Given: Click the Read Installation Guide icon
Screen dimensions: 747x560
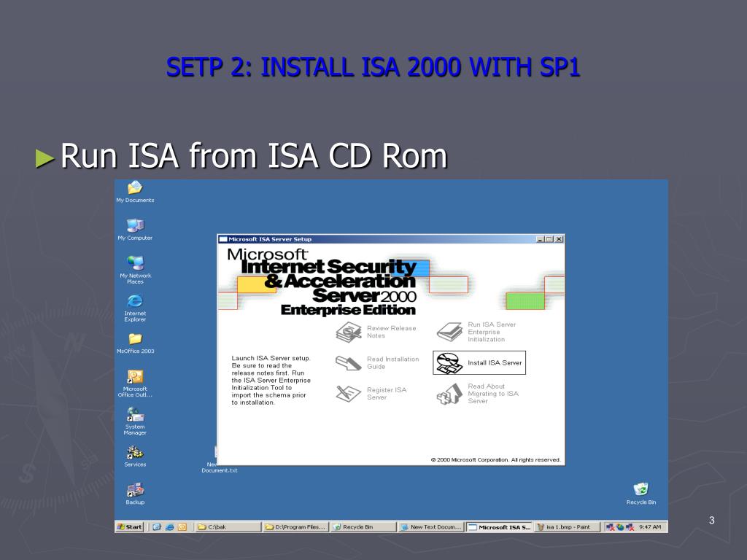Looking at the screenshot, I should pyautogui.click(x=348, y=363).
